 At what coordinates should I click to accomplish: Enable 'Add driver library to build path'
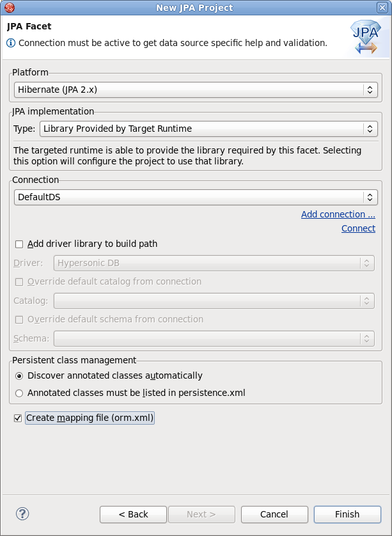(x=18, y=244)
